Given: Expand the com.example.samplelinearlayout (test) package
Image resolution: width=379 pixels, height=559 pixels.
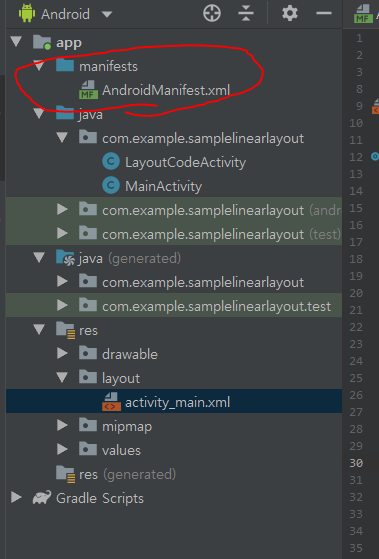Looking at the screenshot, I should (x=62, y=234).
